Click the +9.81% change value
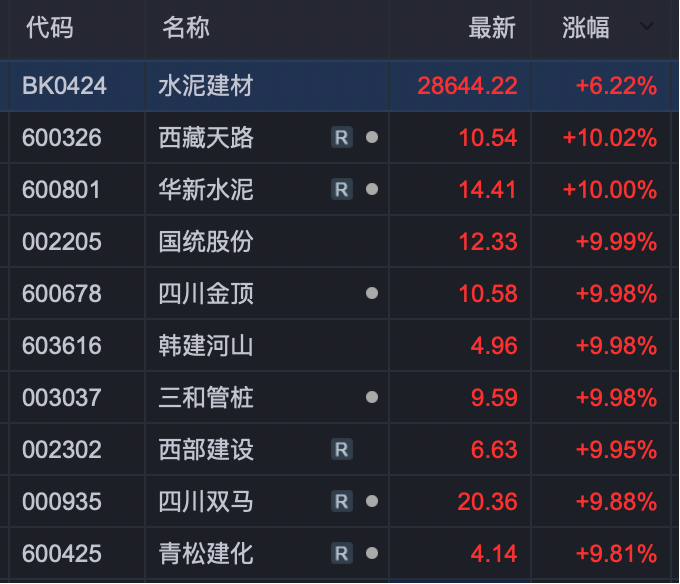This screenshot has width=680, height=584. [616, 554]
